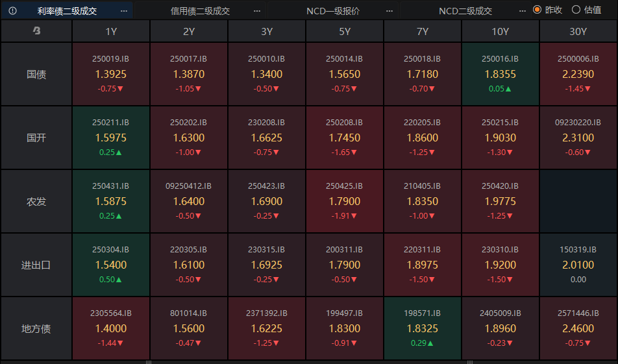Open the ellipsis menu for NCD二级成交
Viewport: 618px width, 364px height.
tap(523, 11)
